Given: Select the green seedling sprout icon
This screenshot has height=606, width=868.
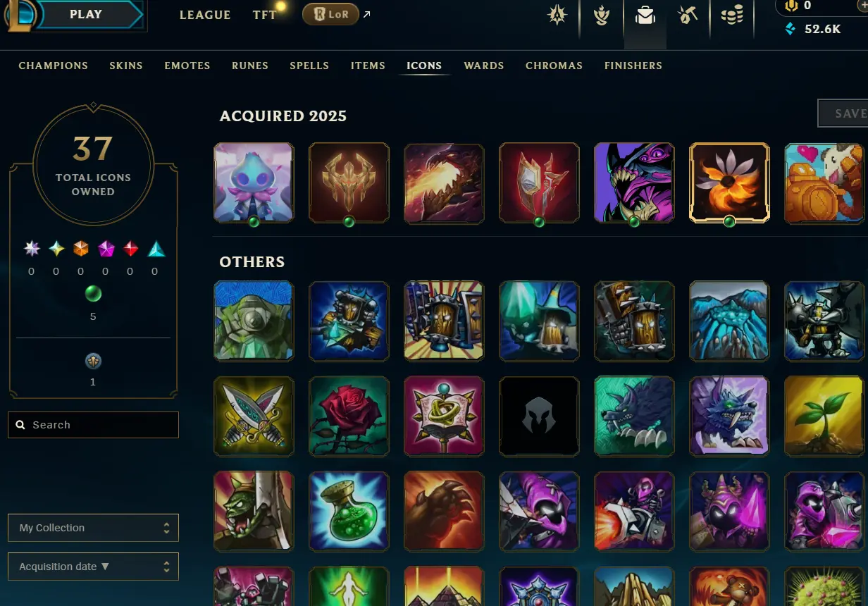Looking at the screenshot, I should pos(824,416).
